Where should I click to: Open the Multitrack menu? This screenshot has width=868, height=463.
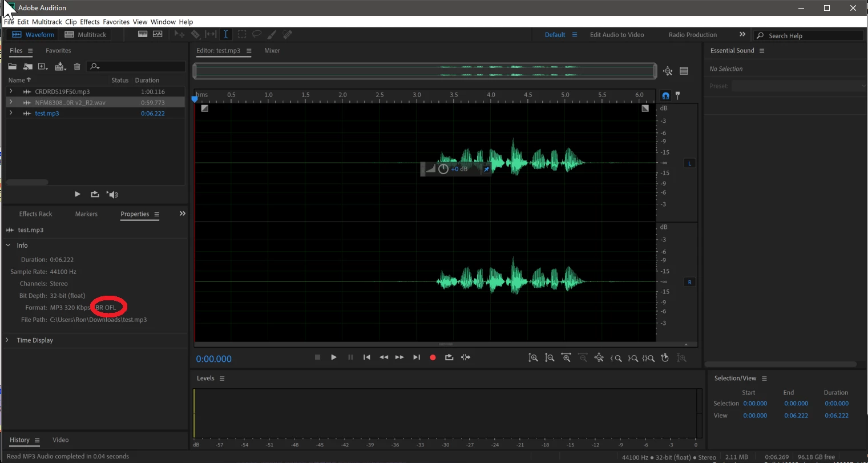click(x=47, y=22)
